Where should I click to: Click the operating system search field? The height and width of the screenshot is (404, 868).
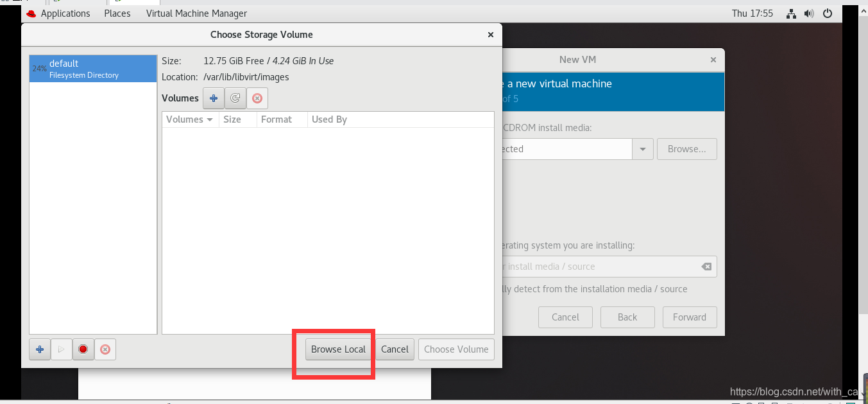[609, 267]
